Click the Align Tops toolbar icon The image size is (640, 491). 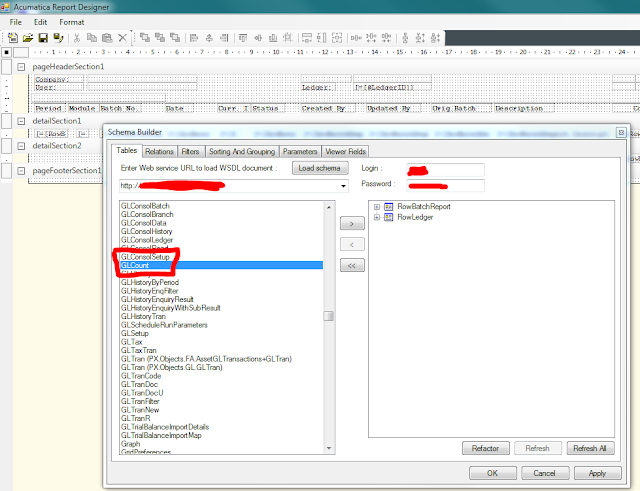pos(243,38)
